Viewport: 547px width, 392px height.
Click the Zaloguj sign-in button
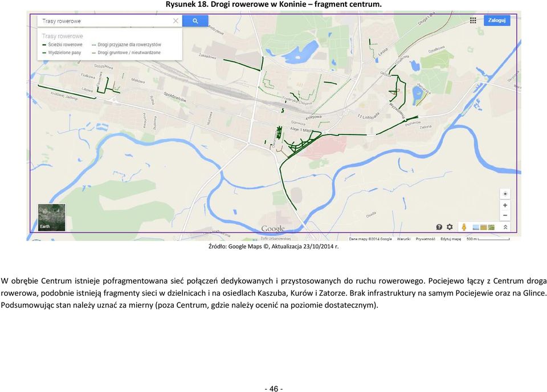pos(497,21)
